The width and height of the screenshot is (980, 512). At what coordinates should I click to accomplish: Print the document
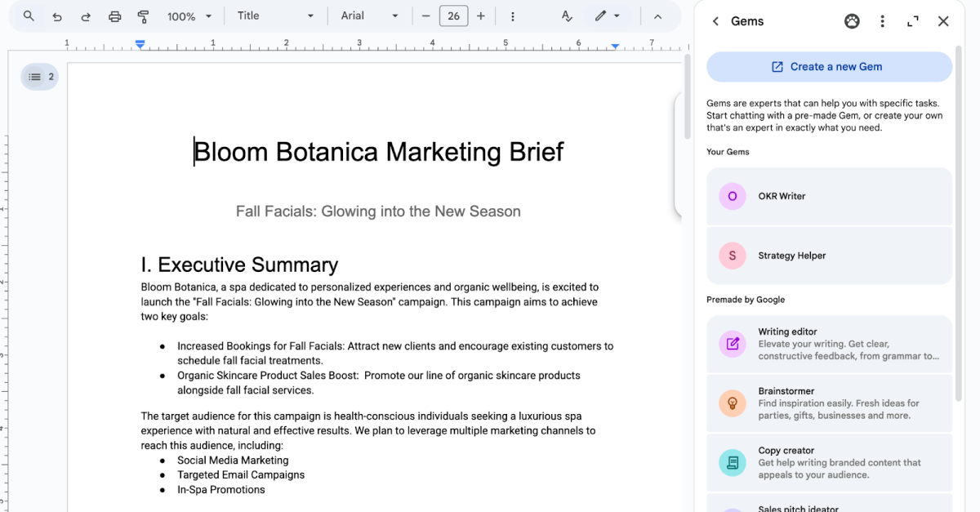[115, 16]
